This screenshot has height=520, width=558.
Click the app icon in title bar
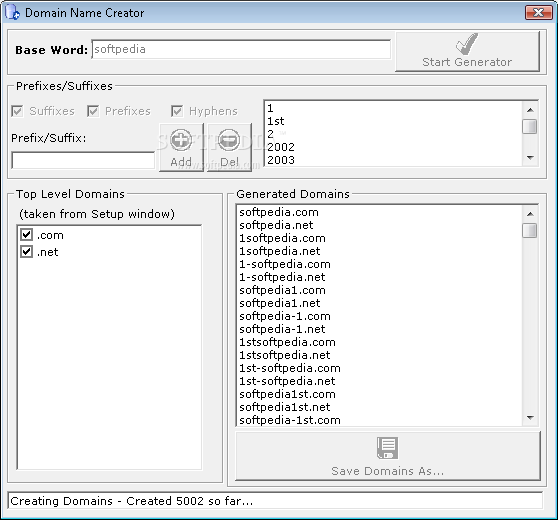pyautogui.click(x=12, y=12)
